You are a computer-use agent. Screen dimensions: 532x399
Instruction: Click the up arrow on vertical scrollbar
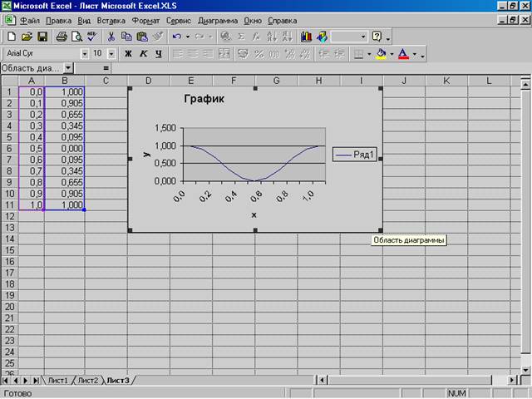pos(525,84)
